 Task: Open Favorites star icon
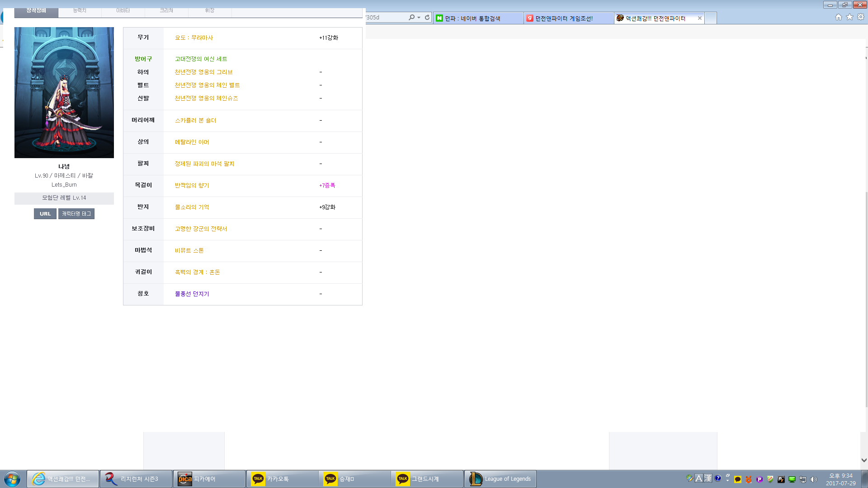[850, 17]
